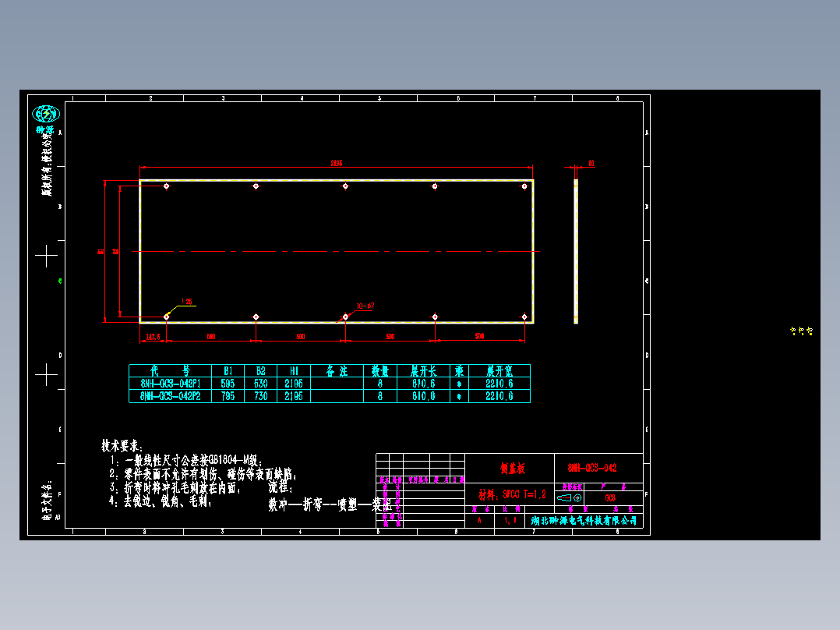Viewport: 840px width, 630px height.
Task: Click the 数冲—折弯—喷塑—装配 process line
Action: coord(330,505)
